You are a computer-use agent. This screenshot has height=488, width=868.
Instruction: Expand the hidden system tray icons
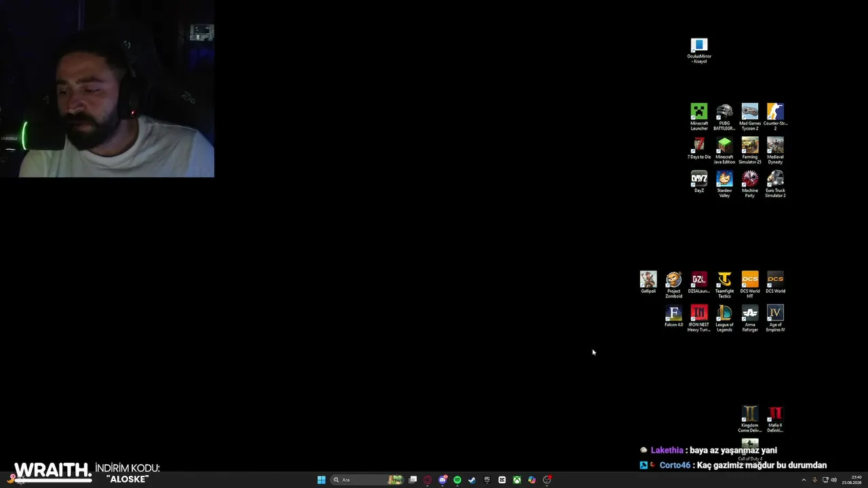(x=804, y=480)
